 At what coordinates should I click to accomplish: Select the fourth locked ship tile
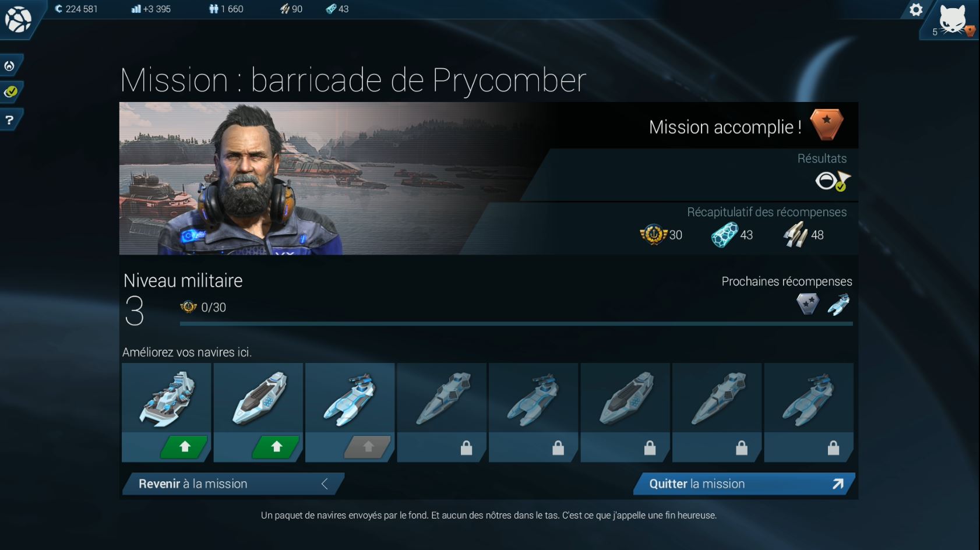pyautogui.click(x=442, y=412)
